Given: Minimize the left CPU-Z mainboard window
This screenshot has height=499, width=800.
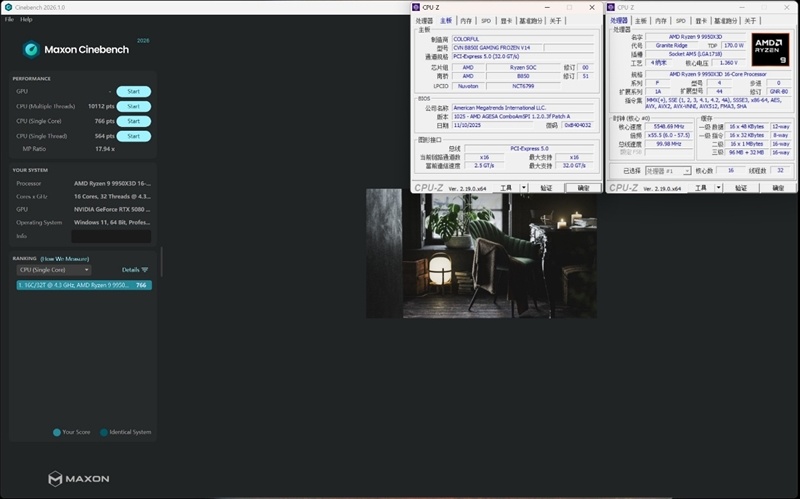Looking at the screenshot, I should tap(547, 7).
